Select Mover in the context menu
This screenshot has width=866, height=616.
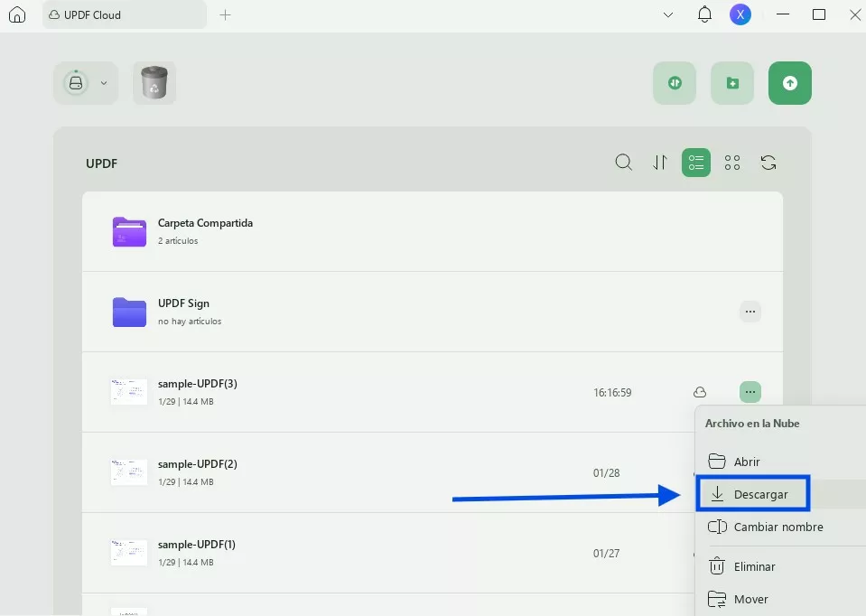click(780, 599)
